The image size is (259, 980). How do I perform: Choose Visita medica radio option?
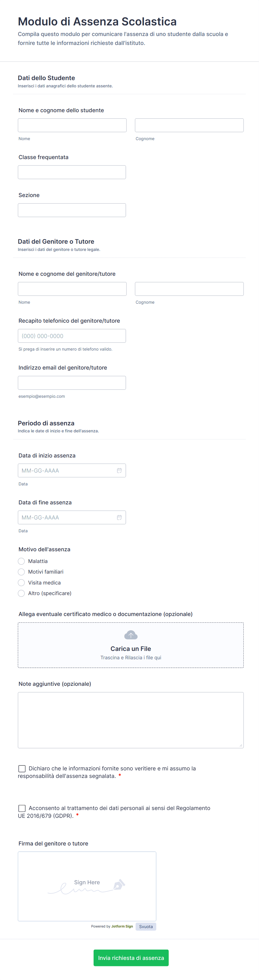point(22,583)
